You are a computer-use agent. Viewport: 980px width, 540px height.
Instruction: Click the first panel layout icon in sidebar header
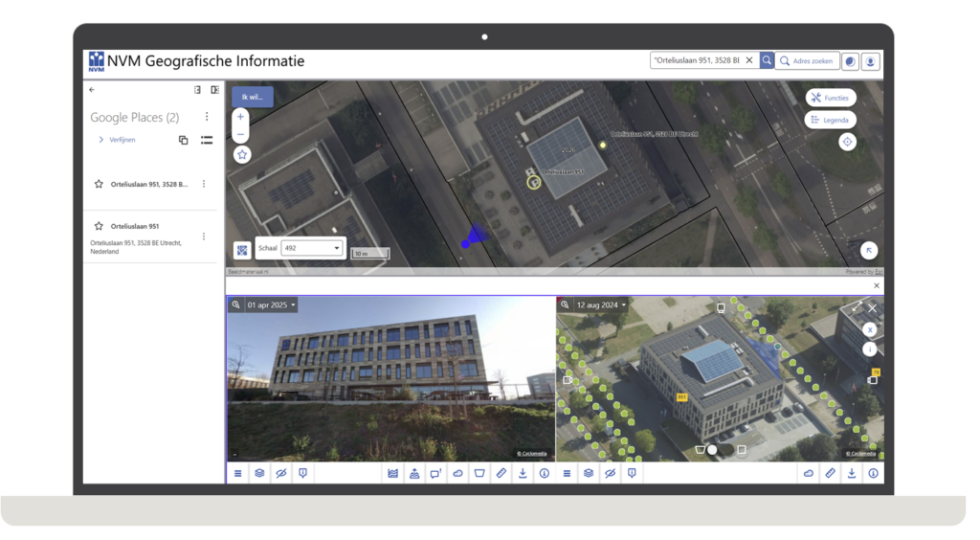[x=197, y=90]
